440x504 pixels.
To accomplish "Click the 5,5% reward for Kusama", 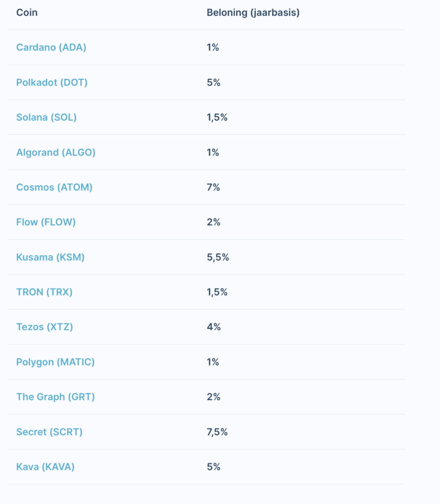I will pos(218,257).
